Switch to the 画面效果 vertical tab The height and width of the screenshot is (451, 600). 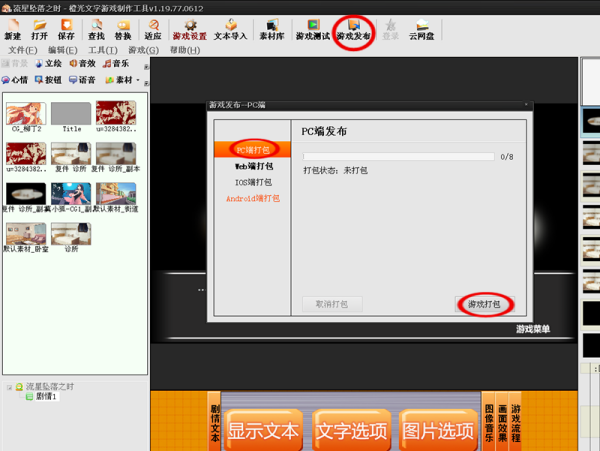coord(502,423)
